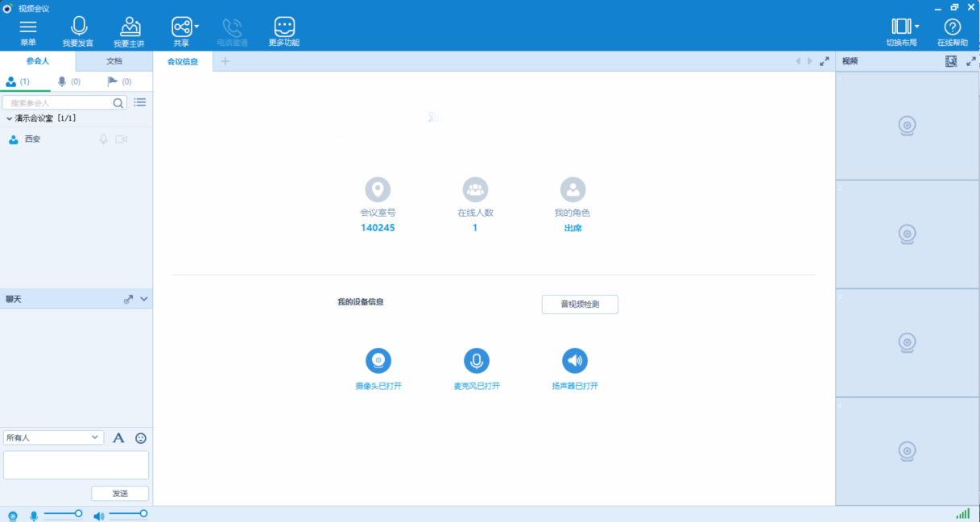The width and height of the screenshot is (980, 522).
Task: Click the 我要发言 microphone icon
Action: click(x=78, y=27)
